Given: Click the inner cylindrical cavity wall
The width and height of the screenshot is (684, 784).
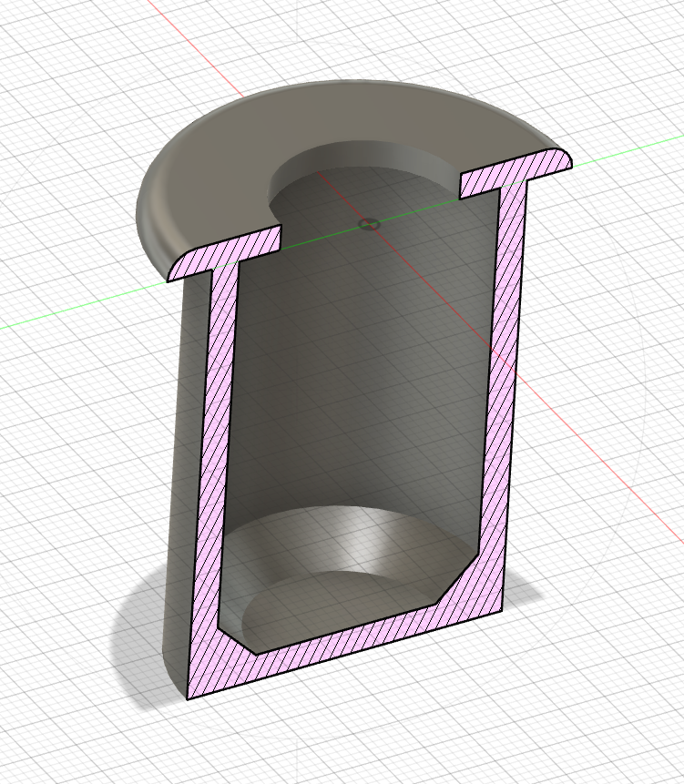Looking at the screenshot, I should point(364,364).
